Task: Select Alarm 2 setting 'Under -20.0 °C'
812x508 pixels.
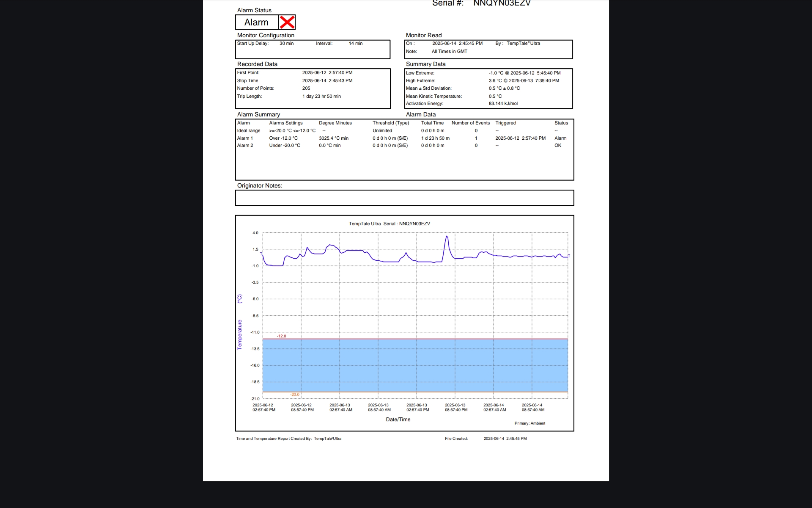Action: click(x=285, y=146)
